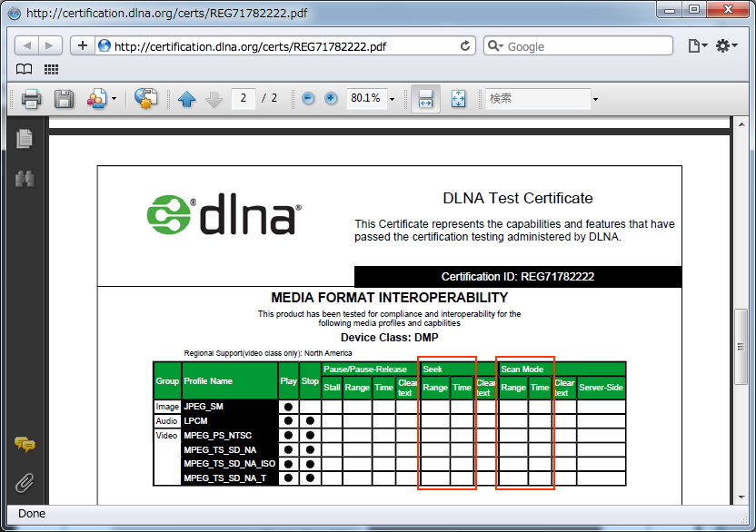The image size is (756, 532).
Task: Open the Attachments paperclip panel
Action: point(25,483)
